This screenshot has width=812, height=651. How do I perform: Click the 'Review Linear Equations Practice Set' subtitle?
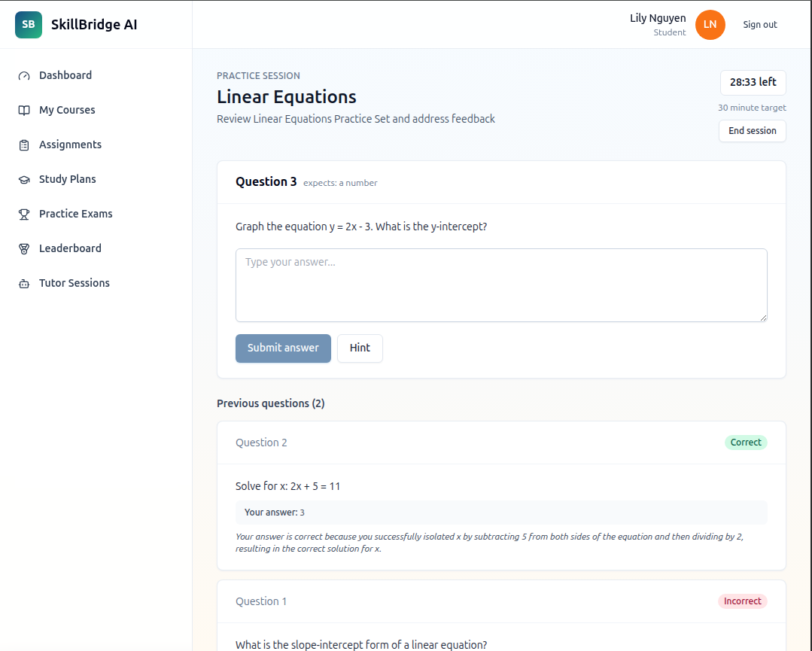coord(355,119)
